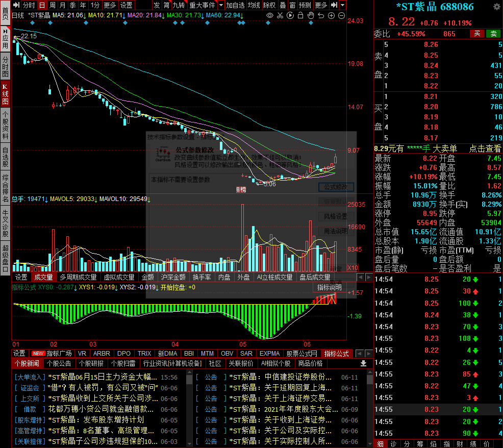Viewport: 503px width, 448px height.
Task: Select the 细 detail tab at bottom right
Action: [x=381, y=444]
